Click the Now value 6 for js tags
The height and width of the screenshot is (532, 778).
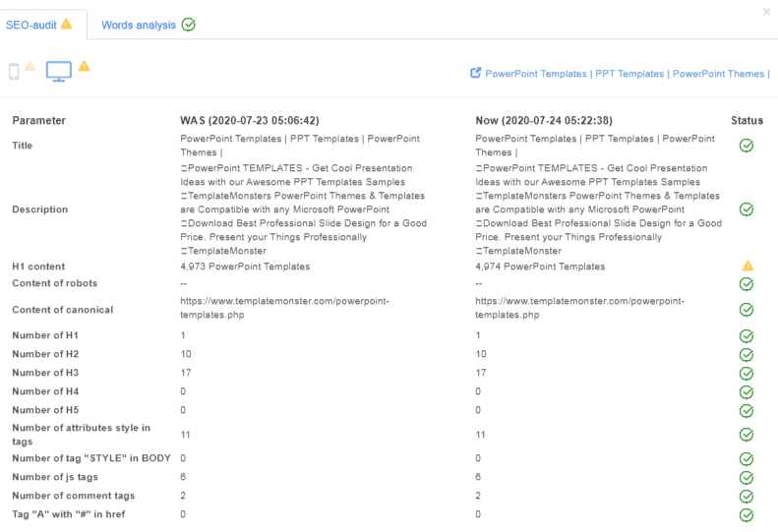(478, 477)
